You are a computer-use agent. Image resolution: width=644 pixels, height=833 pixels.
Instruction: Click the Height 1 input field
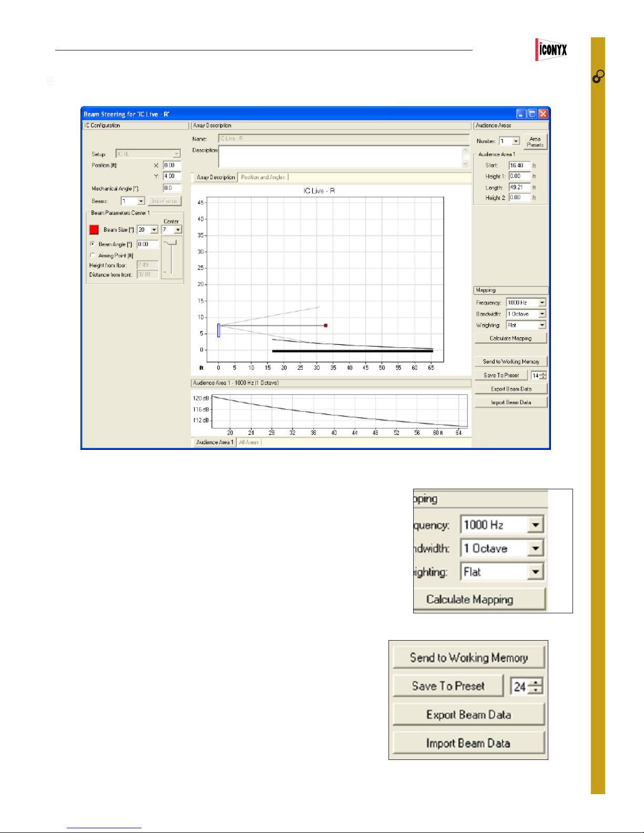(x=520, y=176)
